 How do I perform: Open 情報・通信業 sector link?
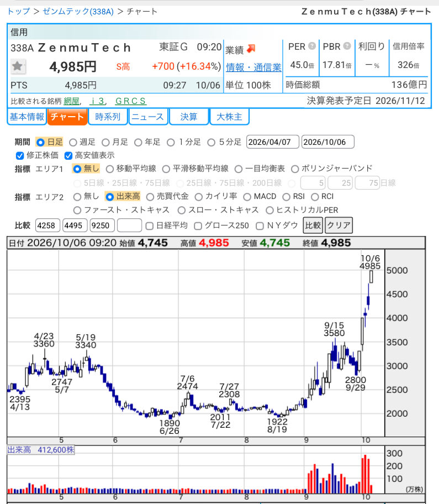point(253,67)
